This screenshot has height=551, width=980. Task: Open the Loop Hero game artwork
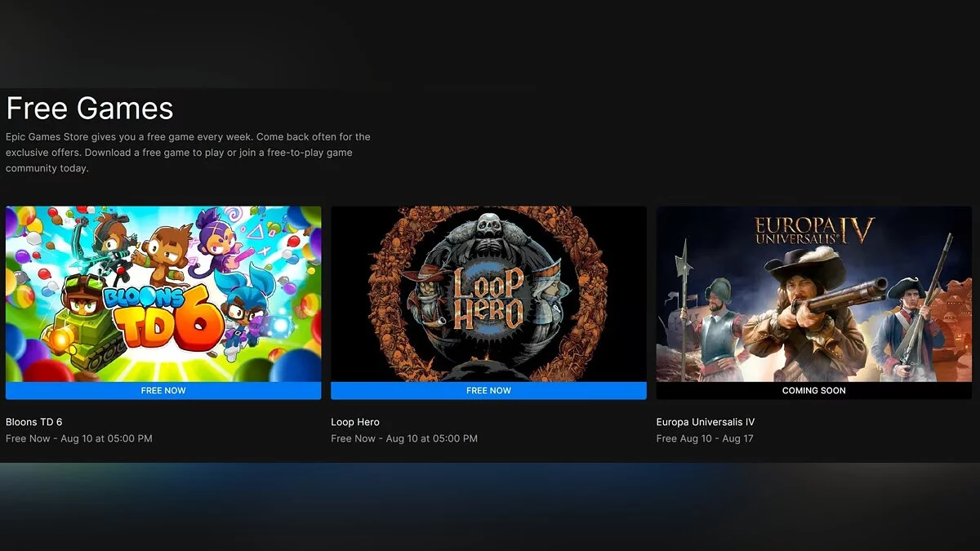(488, 294)
